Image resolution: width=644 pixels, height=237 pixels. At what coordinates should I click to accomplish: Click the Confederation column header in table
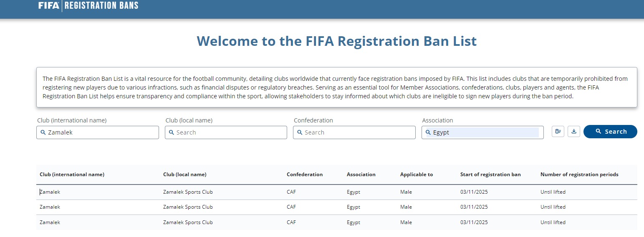(x=304, y=175)
